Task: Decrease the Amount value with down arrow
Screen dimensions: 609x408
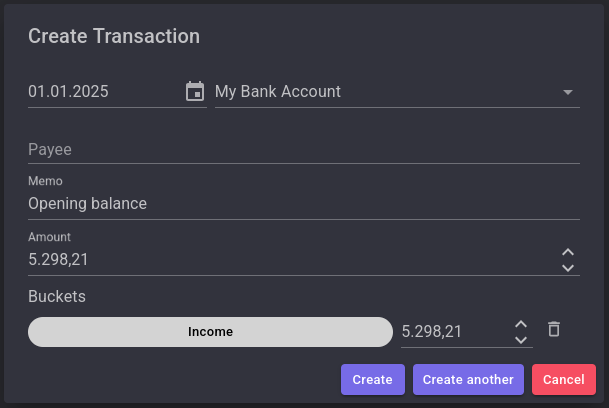Action: pyautogui.click(x=568, y=268)
